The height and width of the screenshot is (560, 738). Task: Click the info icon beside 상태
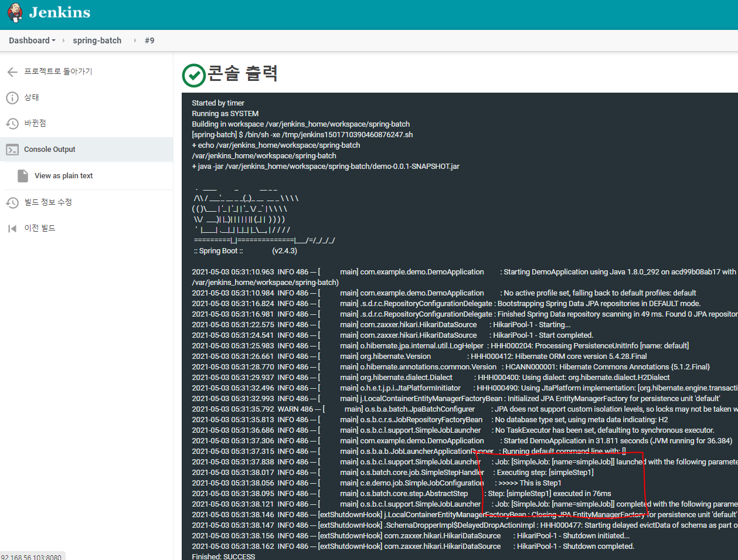(x=13, y=97)
